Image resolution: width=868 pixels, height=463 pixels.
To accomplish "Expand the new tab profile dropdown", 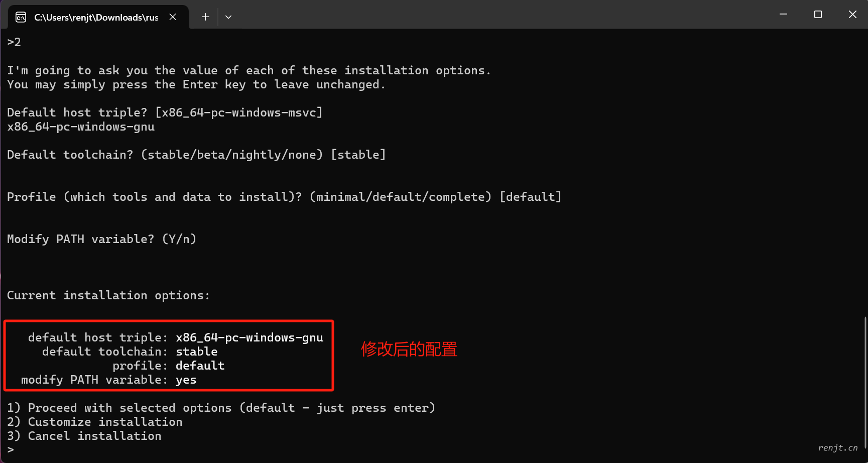I will pyautogui.click(x=228, y=17).
